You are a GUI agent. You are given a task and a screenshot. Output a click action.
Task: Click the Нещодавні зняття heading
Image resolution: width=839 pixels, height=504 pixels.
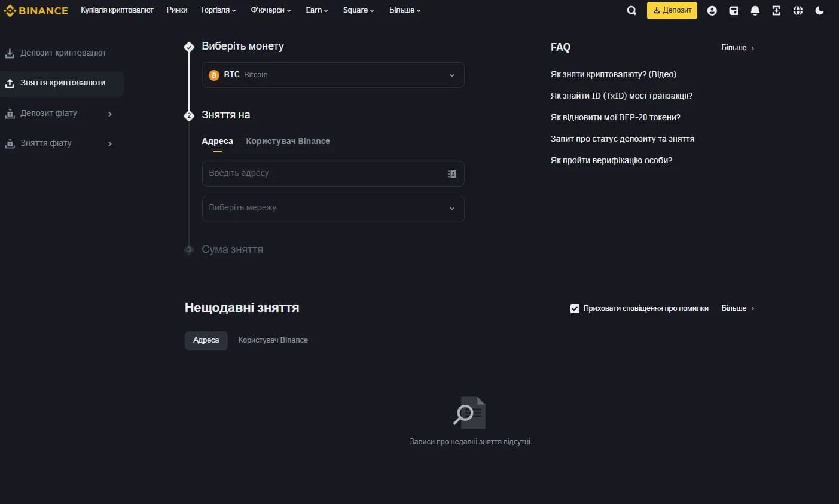(x=242, y=308)
